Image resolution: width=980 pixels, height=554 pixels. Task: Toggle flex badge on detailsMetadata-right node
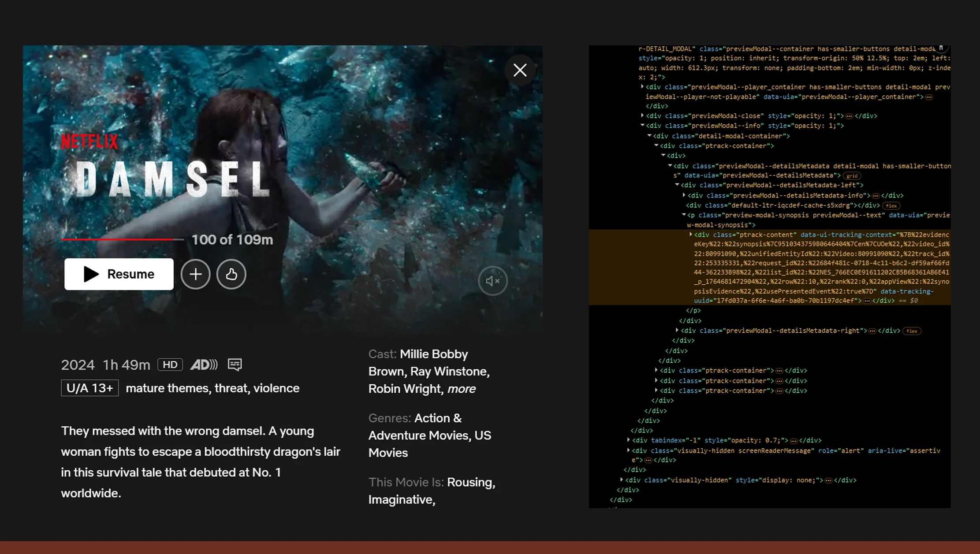[x=912, y=331]
